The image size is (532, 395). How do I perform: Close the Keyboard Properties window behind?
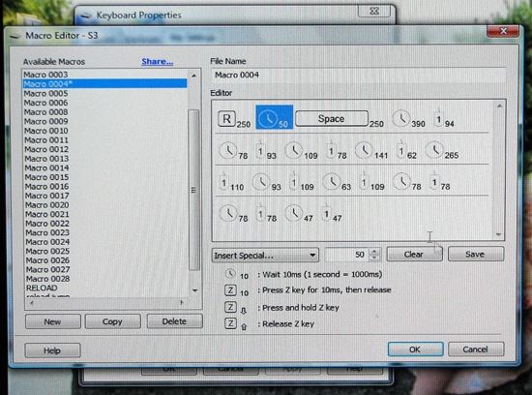374,11
